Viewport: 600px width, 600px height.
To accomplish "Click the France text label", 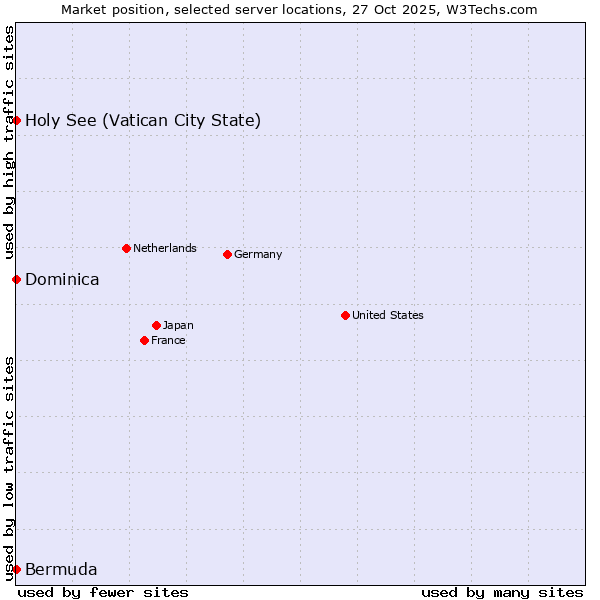I will tap(168, 341).
